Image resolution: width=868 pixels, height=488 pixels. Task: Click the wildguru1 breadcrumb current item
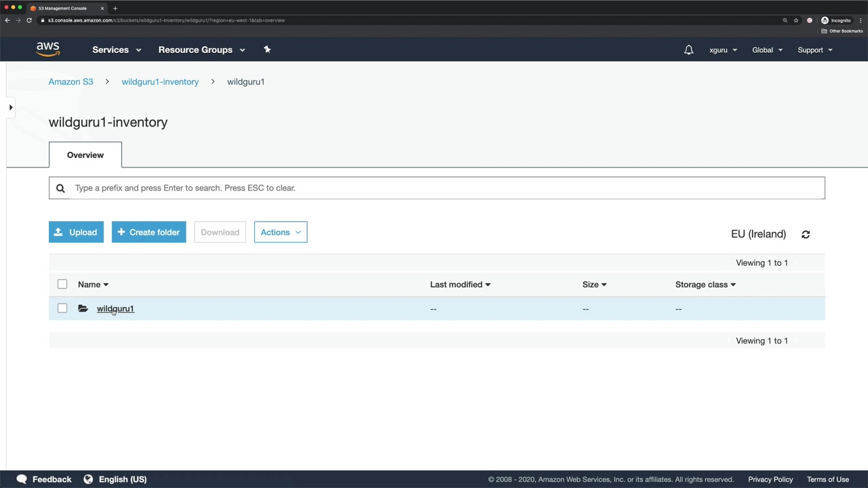(245, 82)
